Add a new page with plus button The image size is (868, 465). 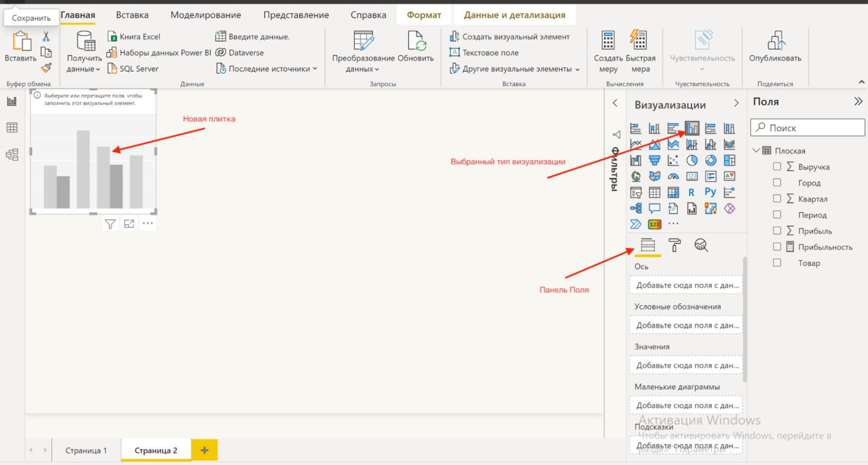[x=204, y=450]
